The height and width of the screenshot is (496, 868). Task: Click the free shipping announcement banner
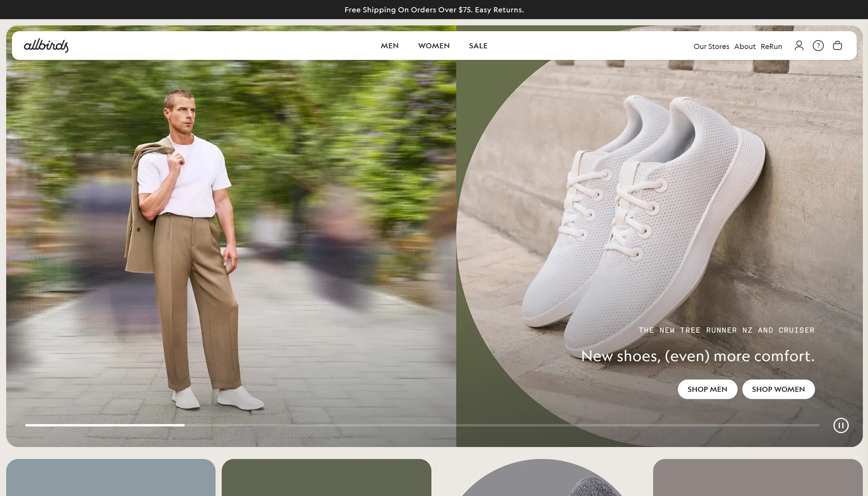pyautogui.click(x=434, y=10)
